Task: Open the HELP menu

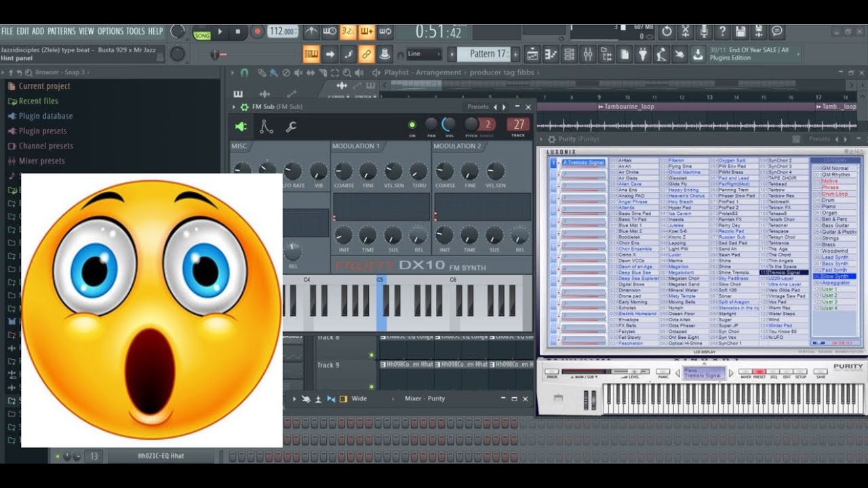Action: (155, 31)
